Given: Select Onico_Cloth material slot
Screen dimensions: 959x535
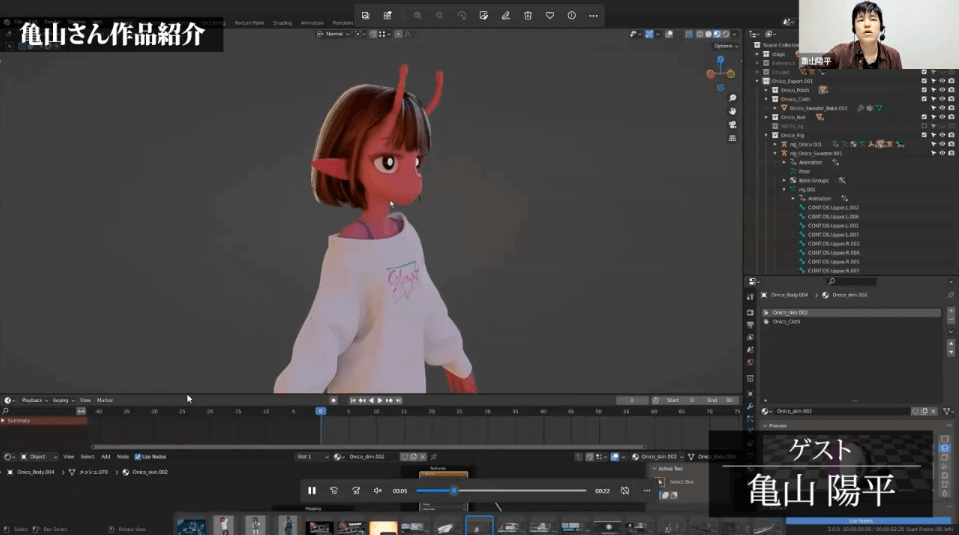Looking at the screenshot, I should point(851,322).
